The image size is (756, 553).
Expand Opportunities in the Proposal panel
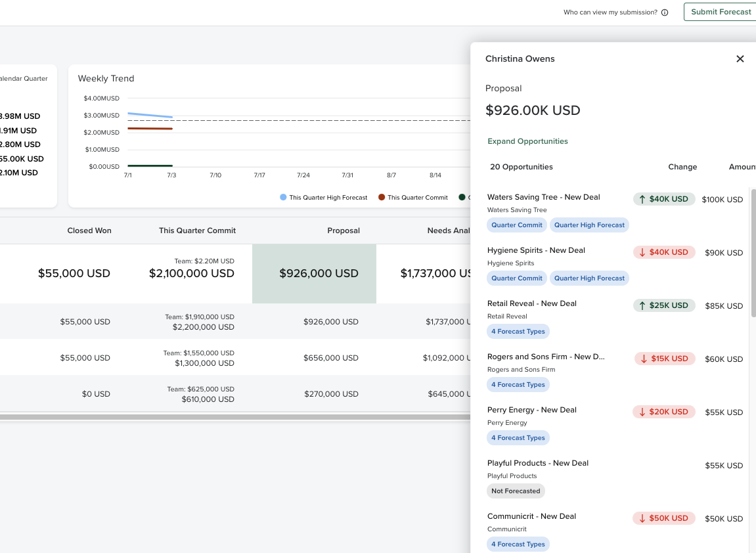[527, 141]
